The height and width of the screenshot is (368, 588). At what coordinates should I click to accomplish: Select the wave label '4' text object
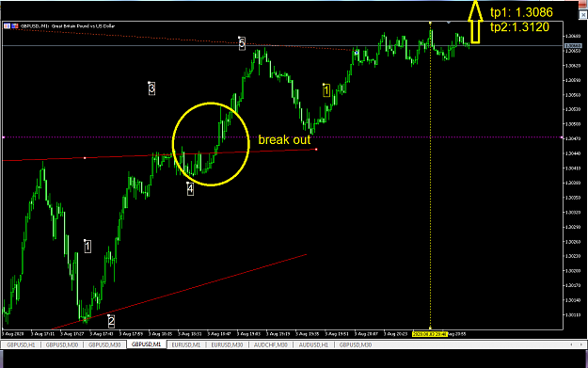[190, 189]
